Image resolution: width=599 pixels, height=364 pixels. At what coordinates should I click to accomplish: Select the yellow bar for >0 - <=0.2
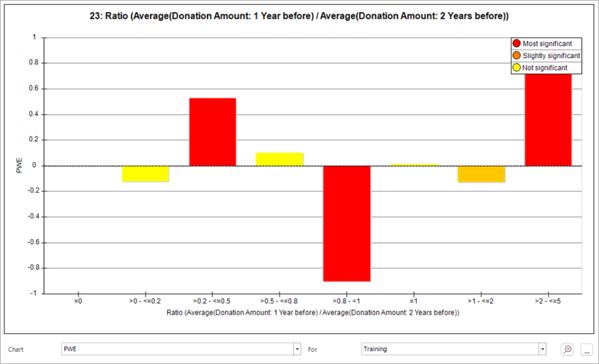tap(145, 174)
